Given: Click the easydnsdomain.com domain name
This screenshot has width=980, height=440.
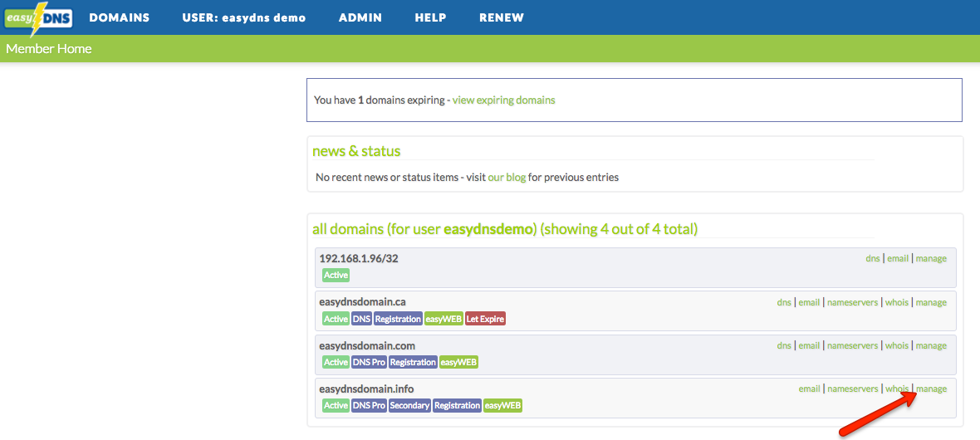Looking at the screenshot, I should pyautogui.click(x=367, y=345).
